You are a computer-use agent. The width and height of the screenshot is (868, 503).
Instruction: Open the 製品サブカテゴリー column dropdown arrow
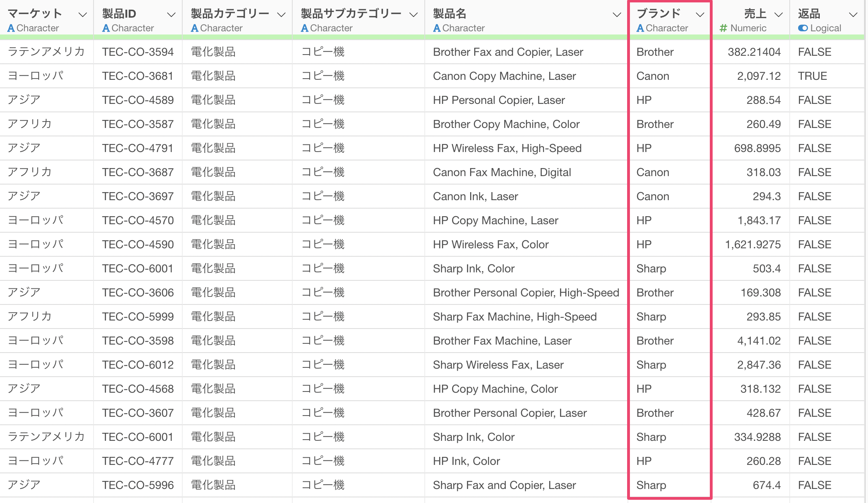click(413, 15)
